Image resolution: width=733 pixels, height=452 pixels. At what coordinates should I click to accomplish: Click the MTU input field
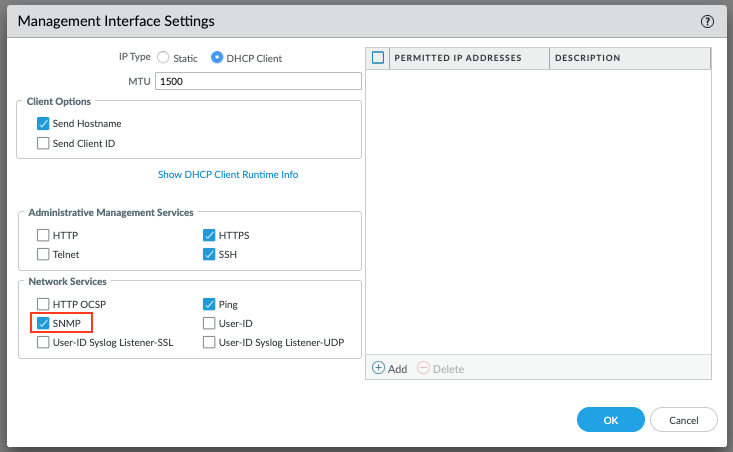point(257,81)
